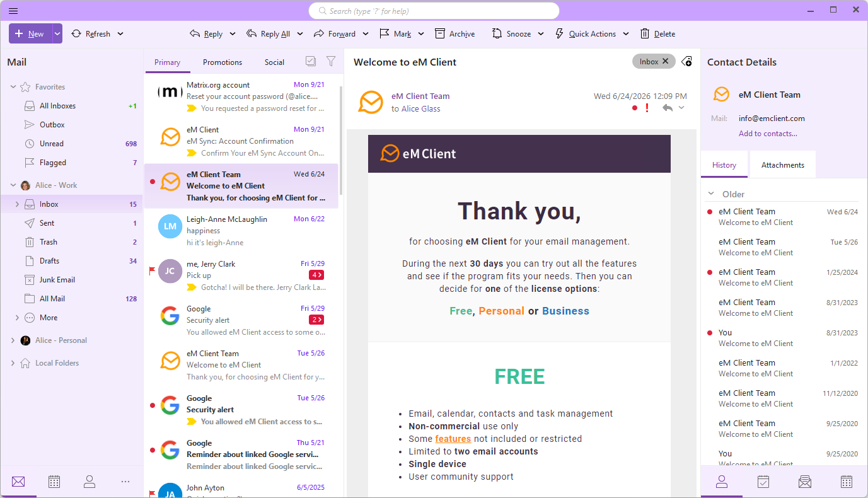Viewport: 868px width, 498px height.
Task: Toggle unread dot on Google Security alert
Action: pyautogui.click(x=152, y=405)
